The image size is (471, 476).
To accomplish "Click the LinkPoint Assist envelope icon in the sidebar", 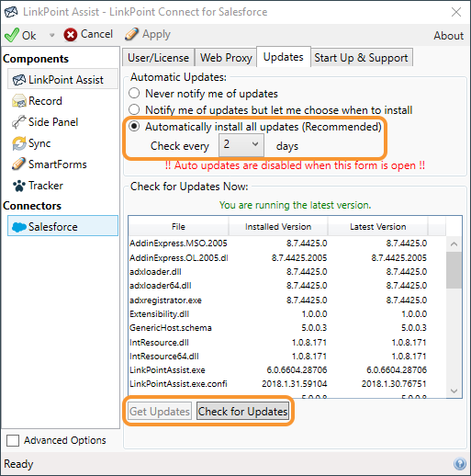I will (19, 80).
